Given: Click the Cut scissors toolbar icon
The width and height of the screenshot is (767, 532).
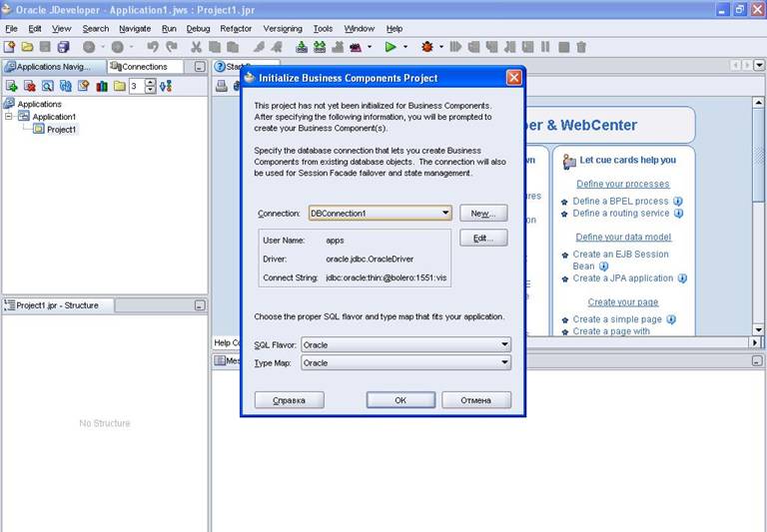Looking at the screenshot, I should pyautogui.click(x=196, y=47).
